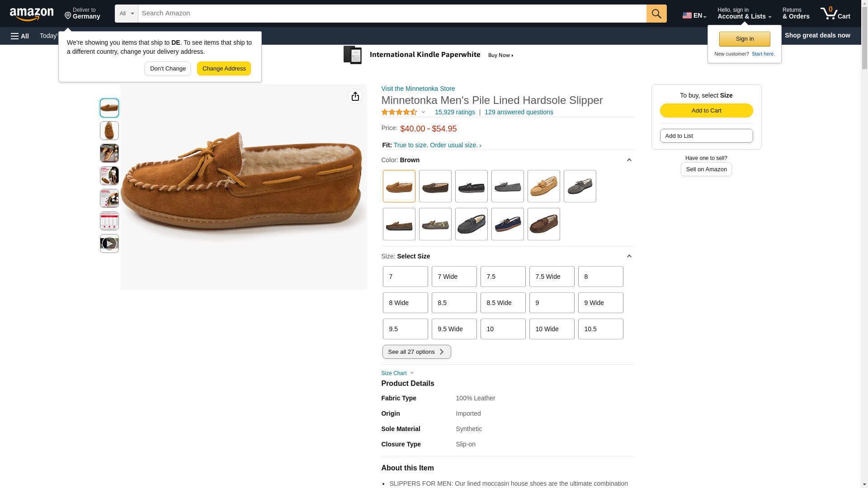The height and width of the screenshot is (488, 868).
Task: Open the language selector flag
Action: point(694,15)
